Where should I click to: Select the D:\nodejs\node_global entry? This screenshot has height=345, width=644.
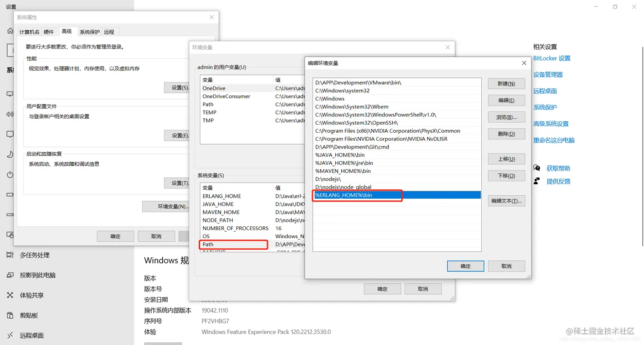(x=397, y=187)
